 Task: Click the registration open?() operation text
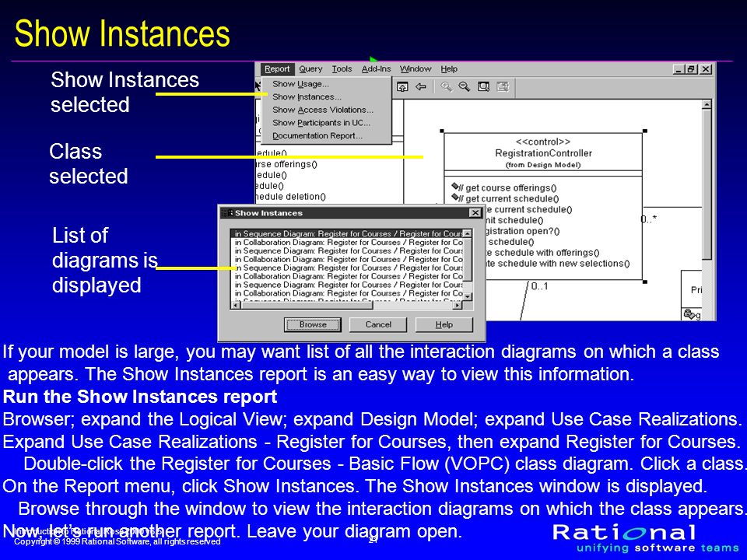(522, 231)
